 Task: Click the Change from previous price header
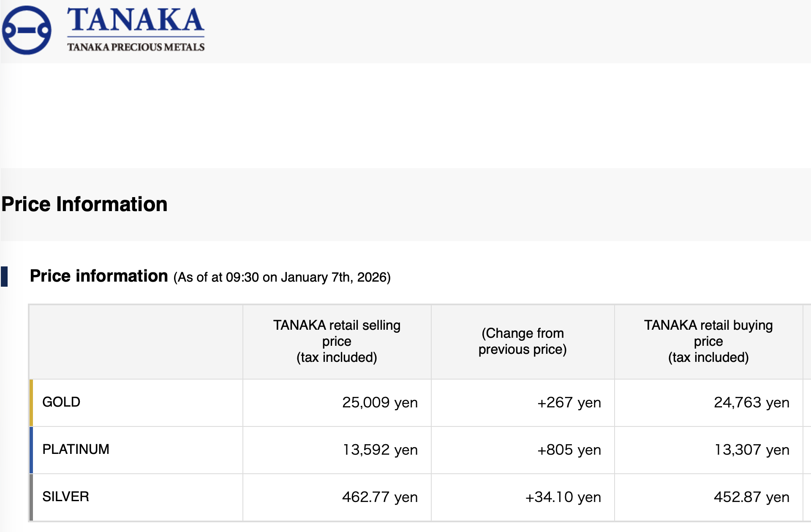[x=523, y=341]
